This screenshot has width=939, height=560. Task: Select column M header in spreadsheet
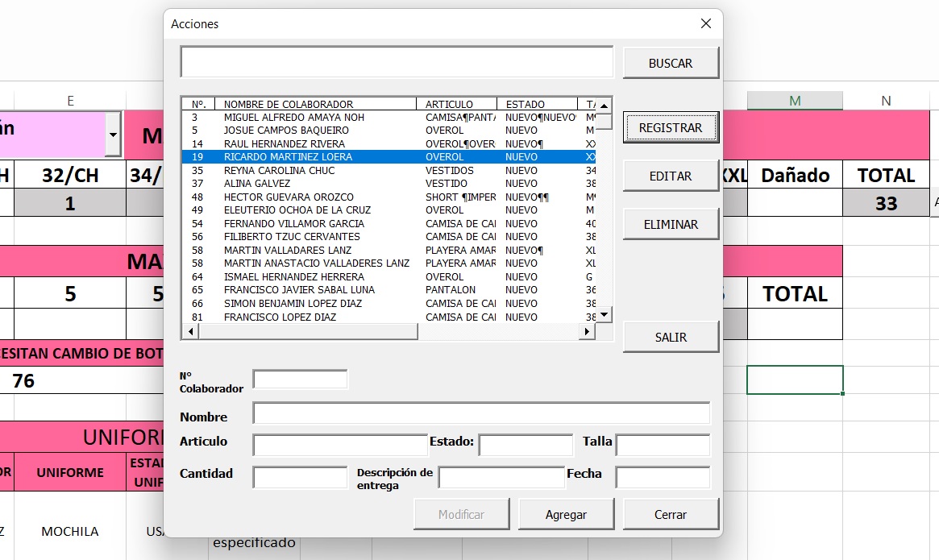(x=795, y=101)
